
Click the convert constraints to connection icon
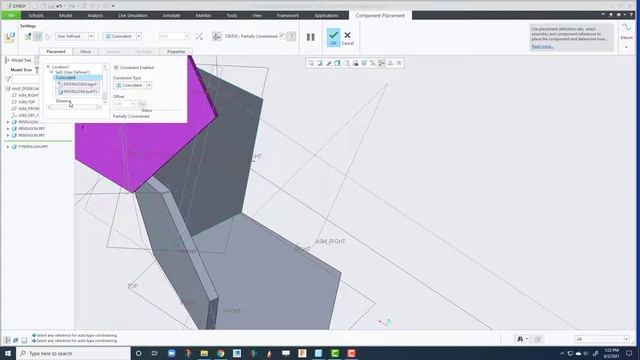(x=49, y=36)
